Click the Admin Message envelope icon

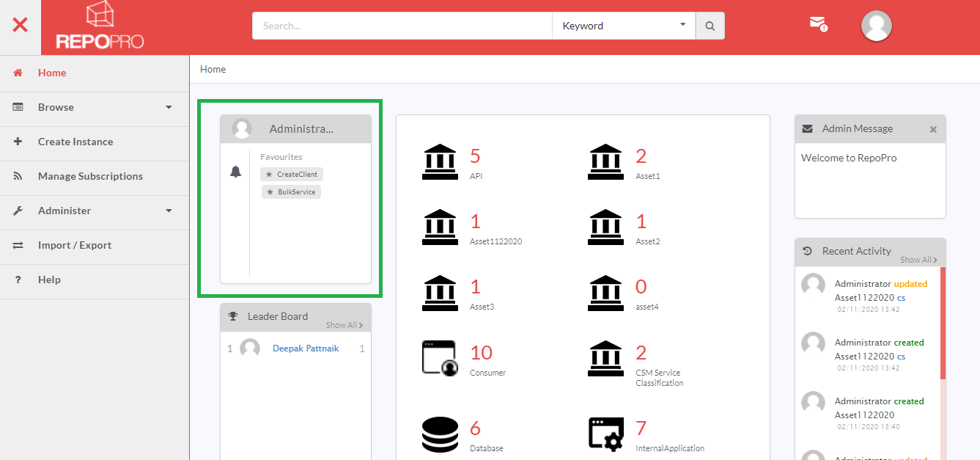tap(807, 128)
